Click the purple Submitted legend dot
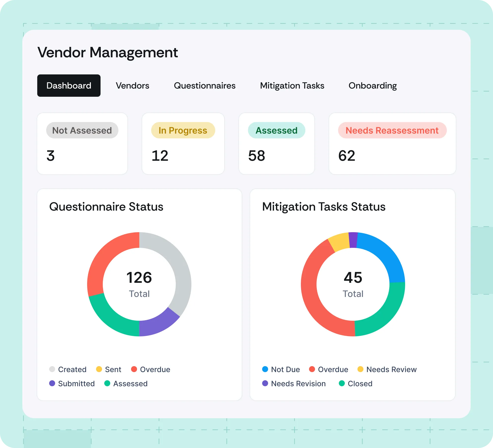Image resolution: width=493 pixels, height=448 pixels. point(52,383)
